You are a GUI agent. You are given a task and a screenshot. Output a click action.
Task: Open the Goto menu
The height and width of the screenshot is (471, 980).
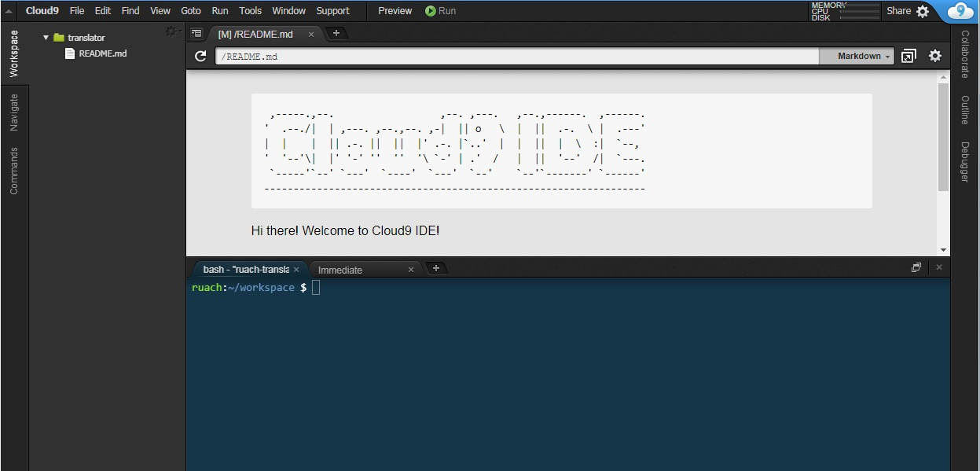[191, 11]
